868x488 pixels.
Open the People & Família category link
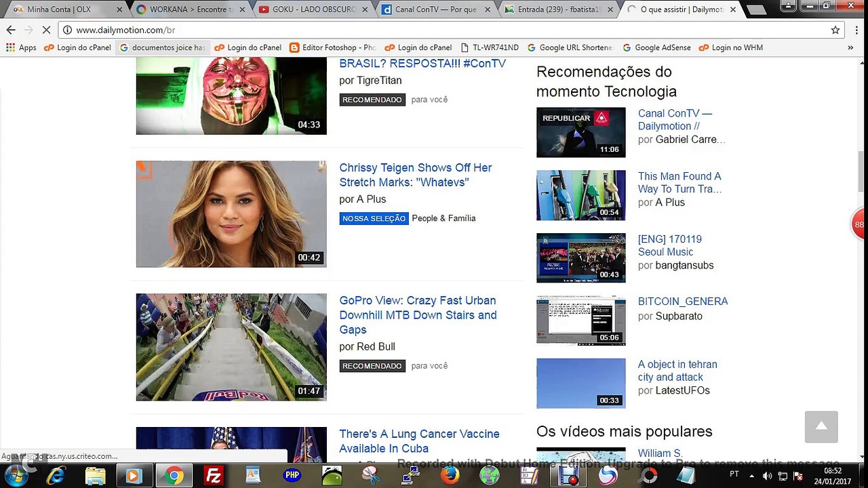[x=443, y=218]
